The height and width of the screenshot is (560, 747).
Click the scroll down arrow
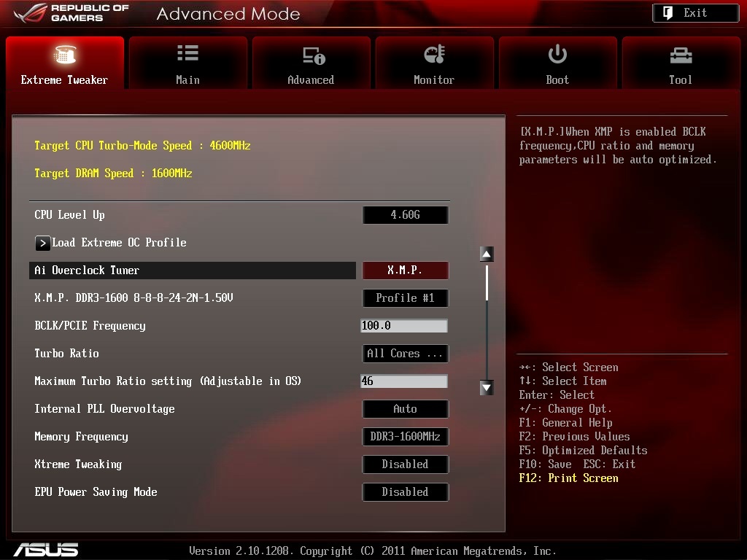click(x=487, y=388)
